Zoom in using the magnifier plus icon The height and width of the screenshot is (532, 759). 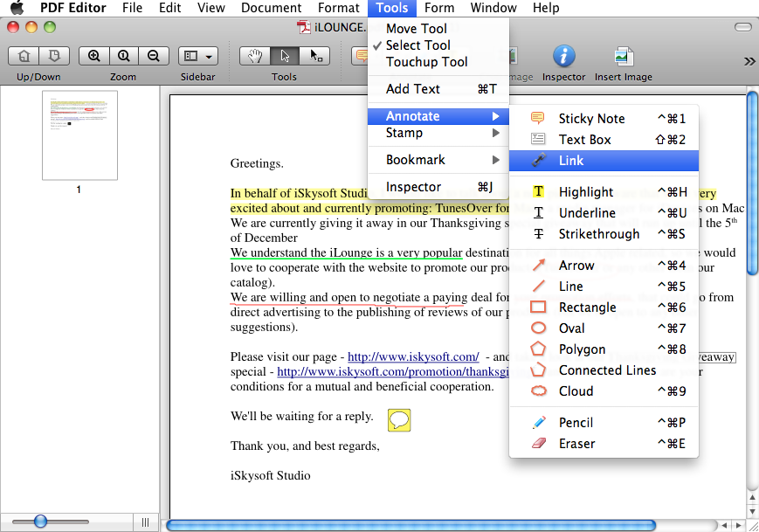(x=93, y=55)
